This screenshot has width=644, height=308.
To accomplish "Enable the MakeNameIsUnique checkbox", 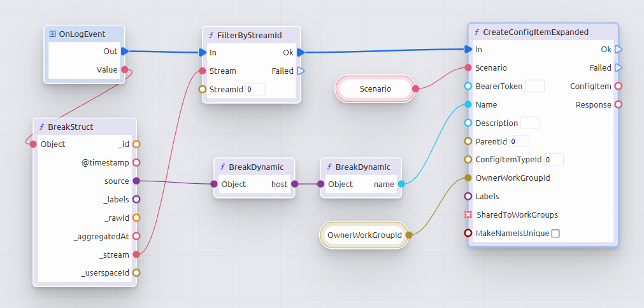I will click(x=555, y=234).
